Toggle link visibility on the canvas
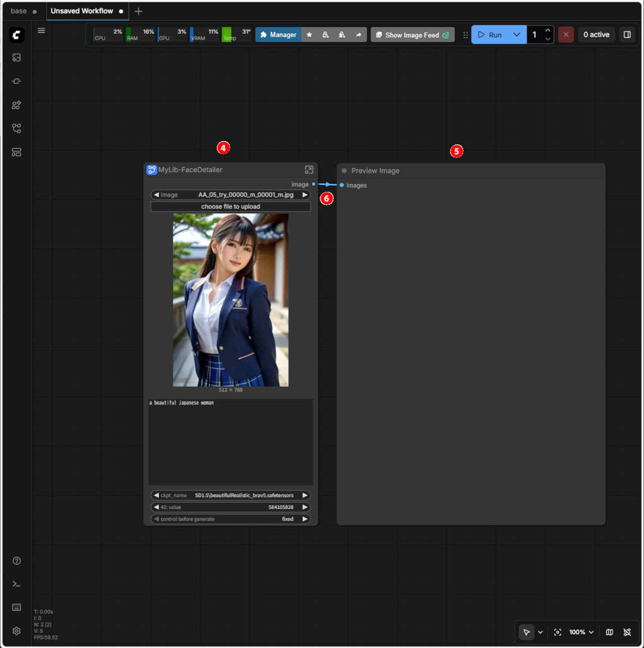Image resolution: width=644 pixels, height=648 pixels. coord(627,632)
